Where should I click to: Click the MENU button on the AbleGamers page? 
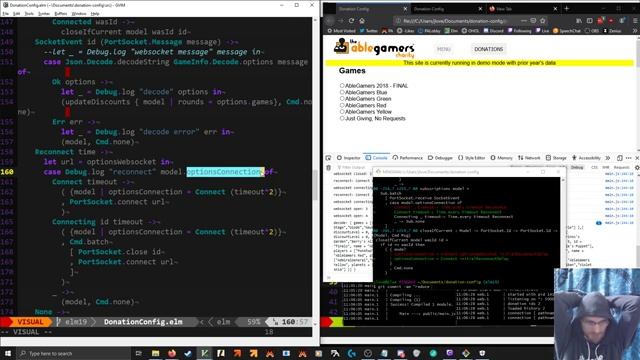[444, 49]
